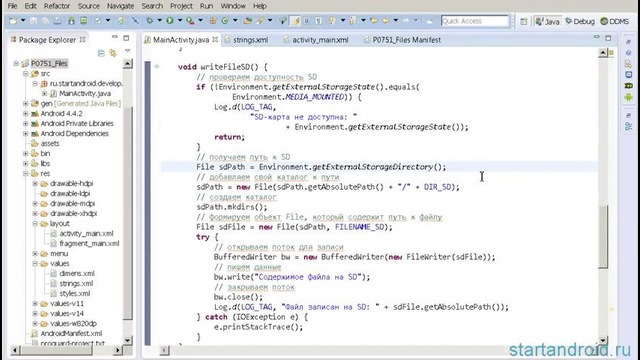Click Next Annotation toolbar icon
640x360 pixels.
click(332, 21)
